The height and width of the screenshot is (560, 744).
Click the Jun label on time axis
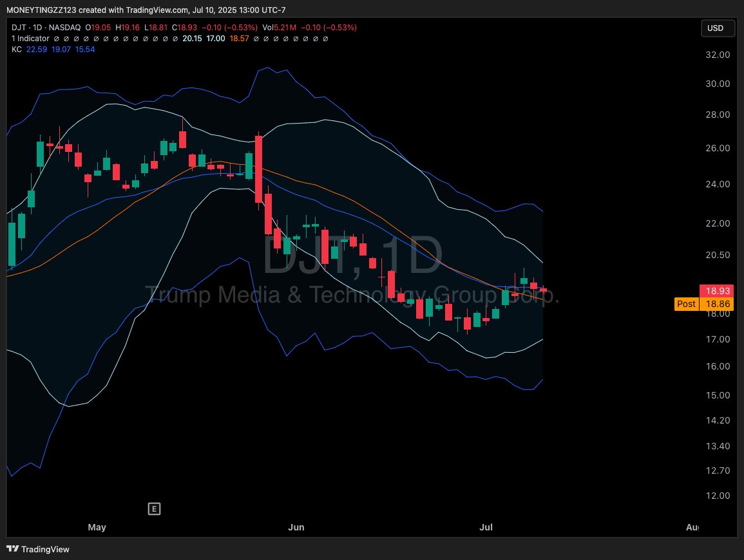tap(296, 527)
